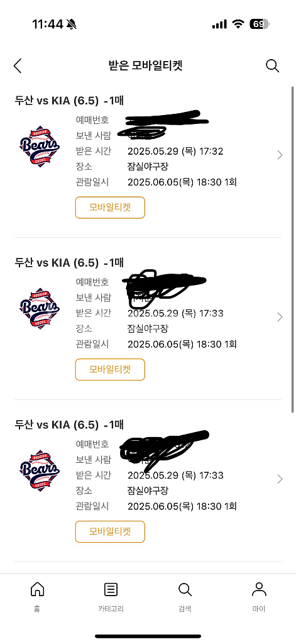
Task: Select first 두산 vs KIA (6.5) title
Action: [57, 101]
